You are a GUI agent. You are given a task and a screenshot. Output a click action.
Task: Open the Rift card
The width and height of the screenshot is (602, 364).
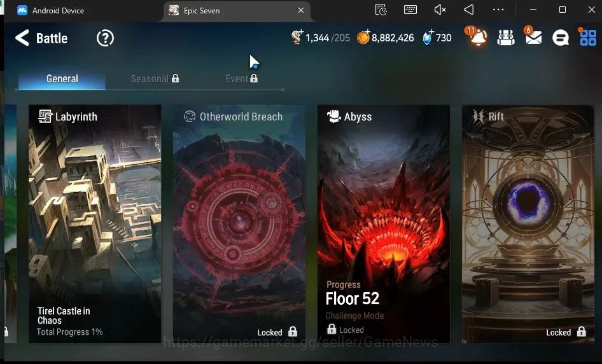point(528,224)
